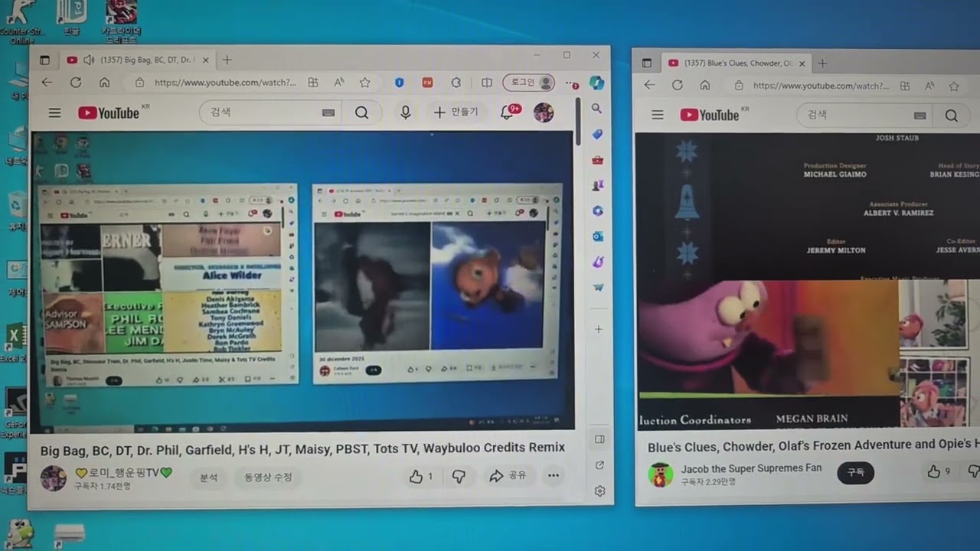
Task: Open read aloud in left browser
Action: coord(339,83)
